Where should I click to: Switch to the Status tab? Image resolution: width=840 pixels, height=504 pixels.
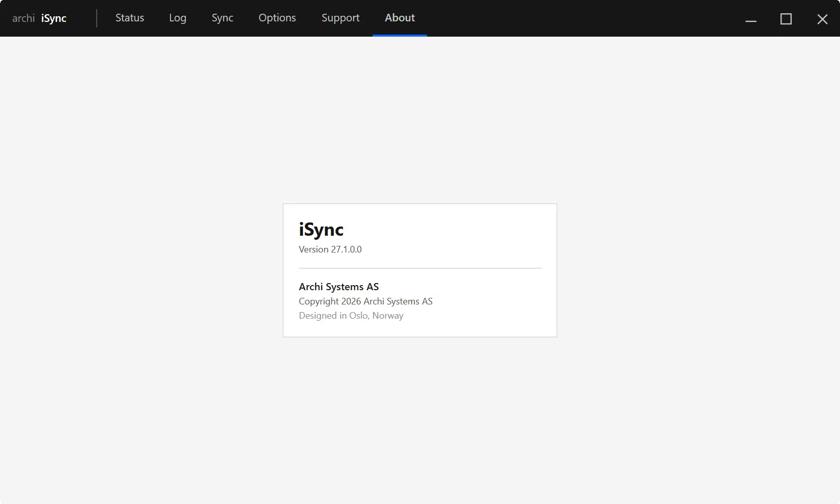[129, 17]
